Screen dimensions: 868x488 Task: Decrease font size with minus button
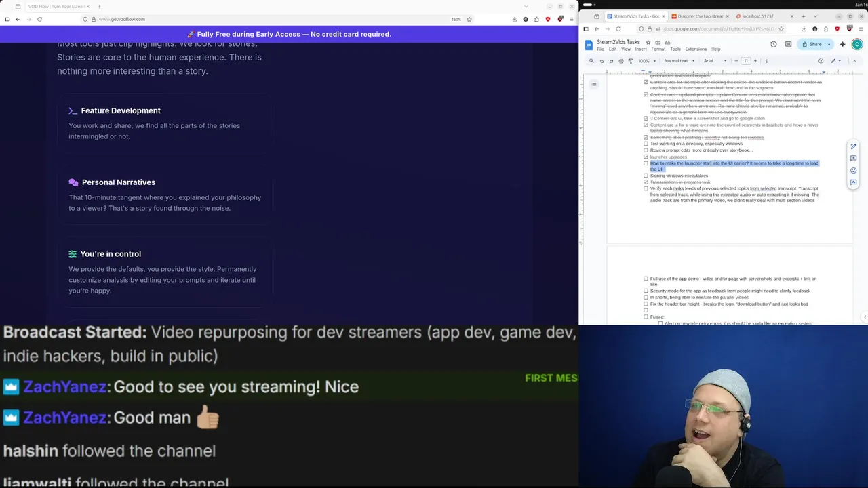736,61
